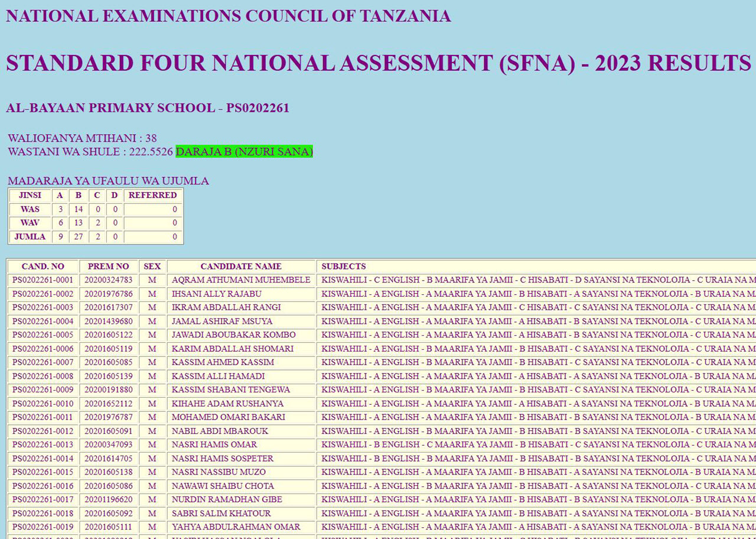Click the SEX column header
The image size is (756, 539).
152,267
